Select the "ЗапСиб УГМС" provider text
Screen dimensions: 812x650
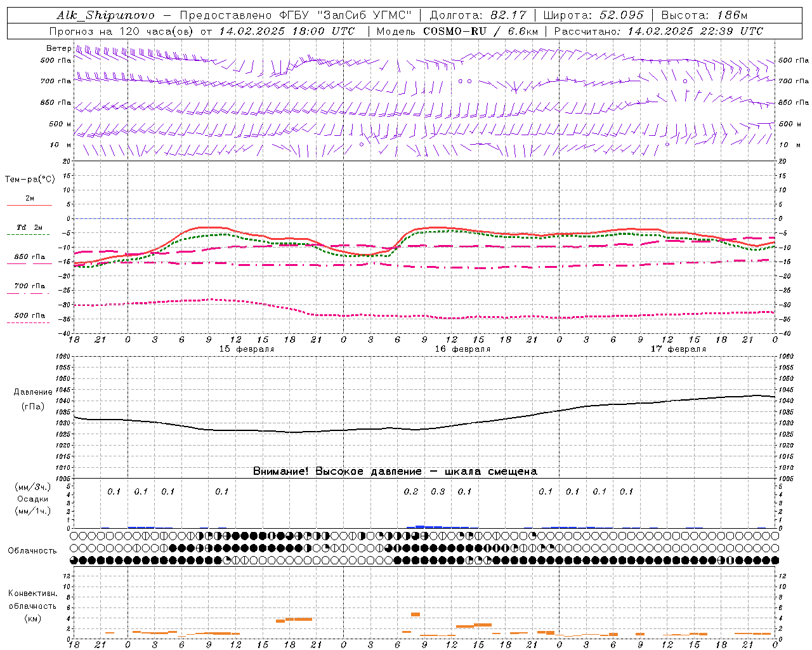[363, 15]
